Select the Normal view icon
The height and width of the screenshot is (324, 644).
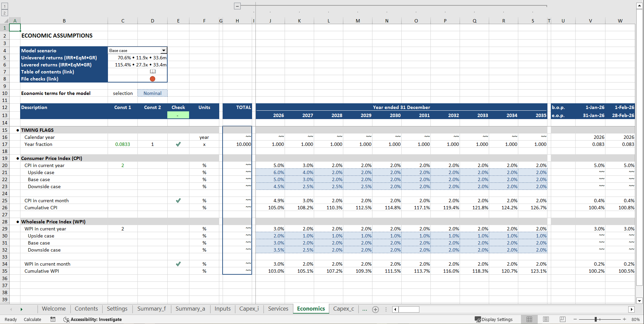(x=529, y=319)
